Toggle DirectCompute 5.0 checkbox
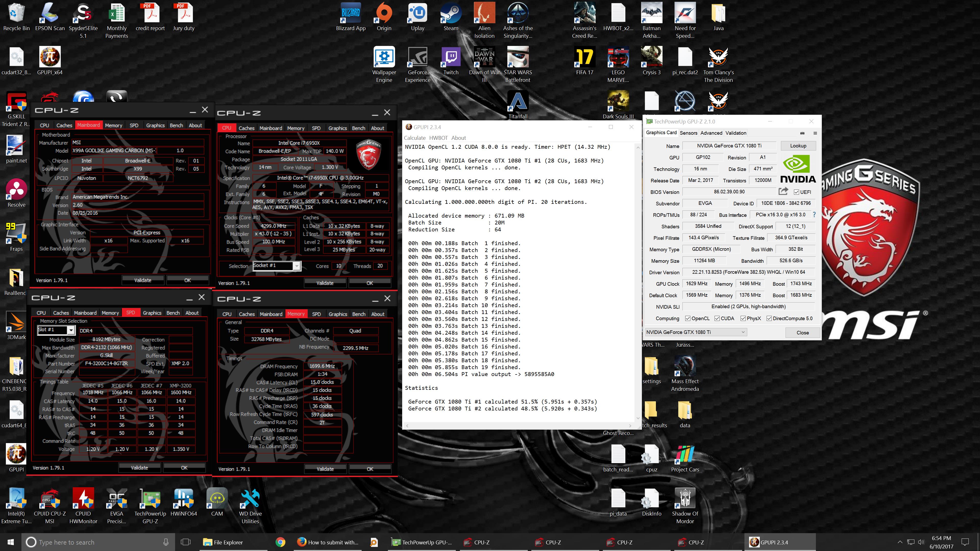 point(769,318)
